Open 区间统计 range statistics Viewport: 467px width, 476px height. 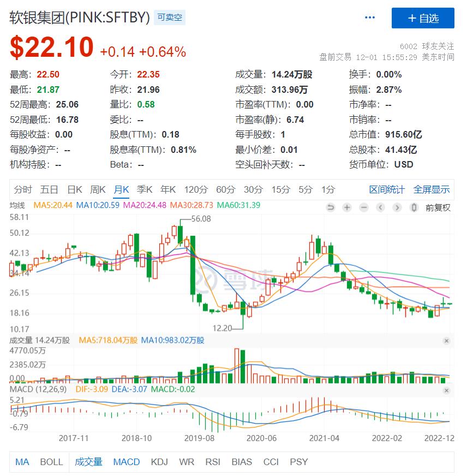pyautogui.click(x=387, y=190)
